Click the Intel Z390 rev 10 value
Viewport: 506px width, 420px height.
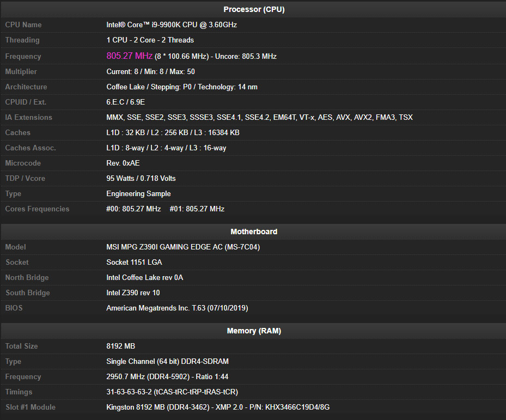133,293
